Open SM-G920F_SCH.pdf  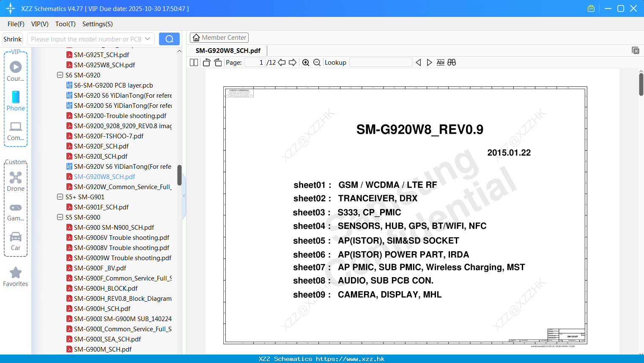[101, 146]
